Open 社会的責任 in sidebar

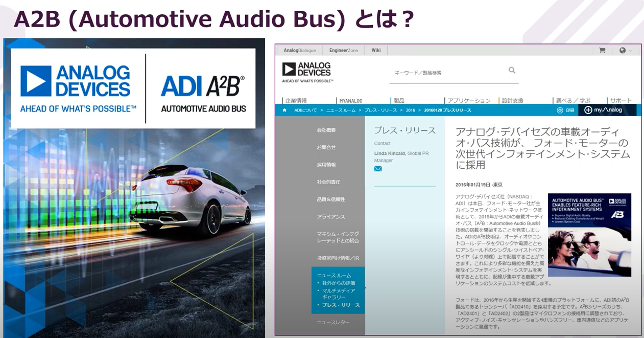point(328,182)
